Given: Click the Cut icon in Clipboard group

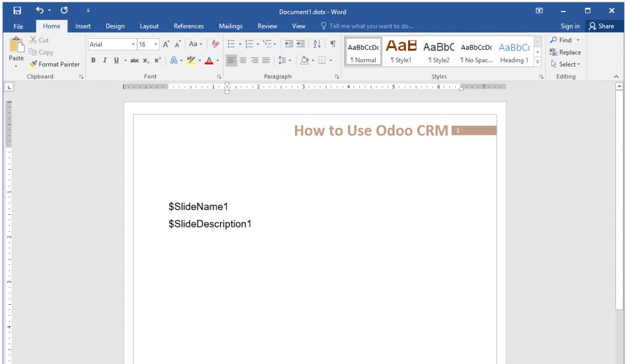Looking at the screenshot, I should [33, 39].
